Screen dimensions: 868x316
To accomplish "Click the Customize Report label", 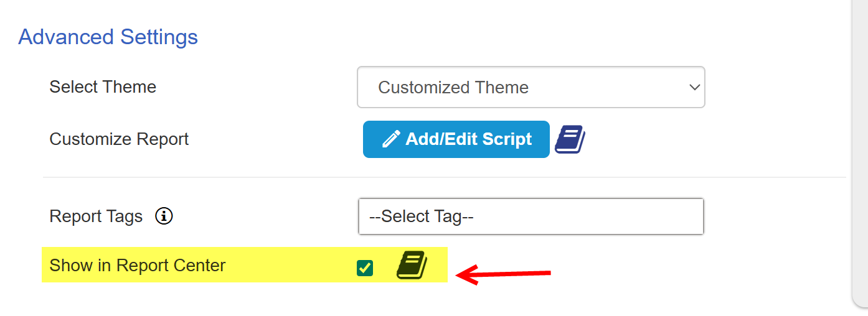I will point(119,139).
